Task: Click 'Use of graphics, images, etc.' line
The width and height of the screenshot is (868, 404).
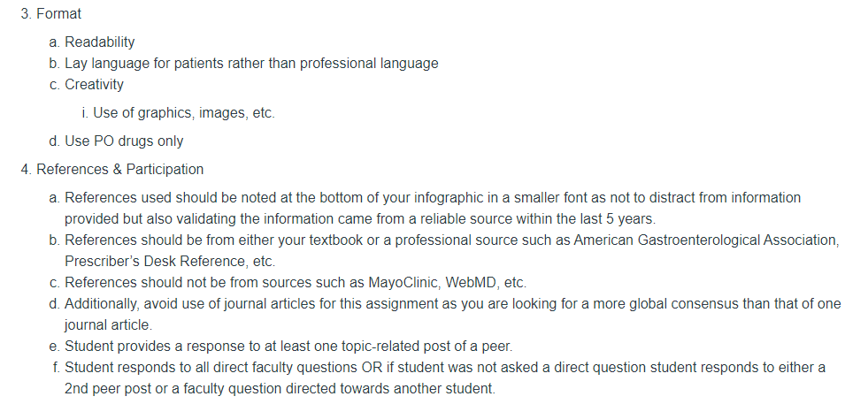Action: tap(184, 113)
